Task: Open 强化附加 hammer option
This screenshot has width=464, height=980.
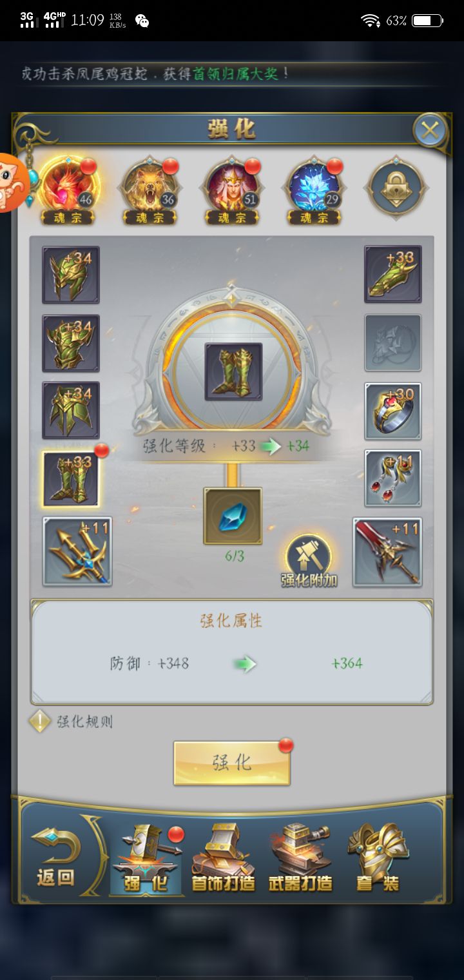Action: 309,561
